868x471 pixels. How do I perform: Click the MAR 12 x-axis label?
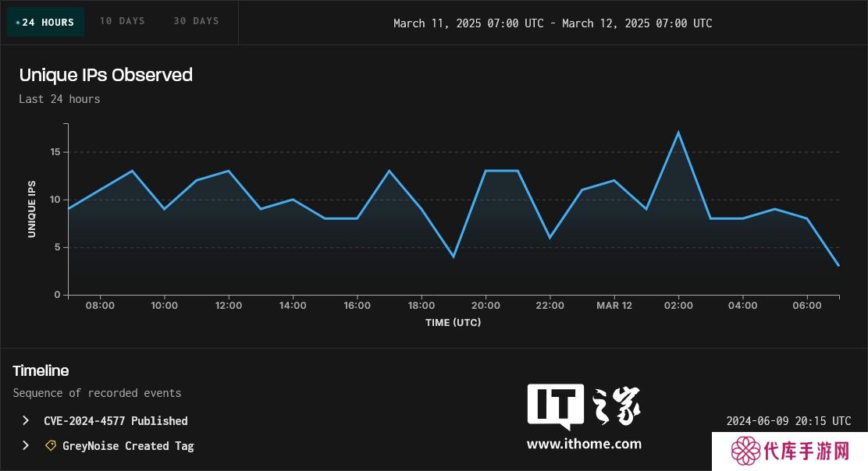pos(614,305)
